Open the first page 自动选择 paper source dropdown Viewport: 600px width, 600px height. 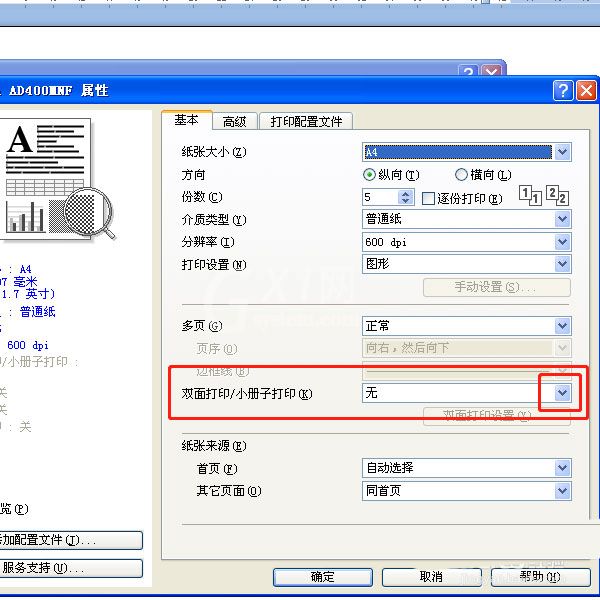(x=466, y=468)
